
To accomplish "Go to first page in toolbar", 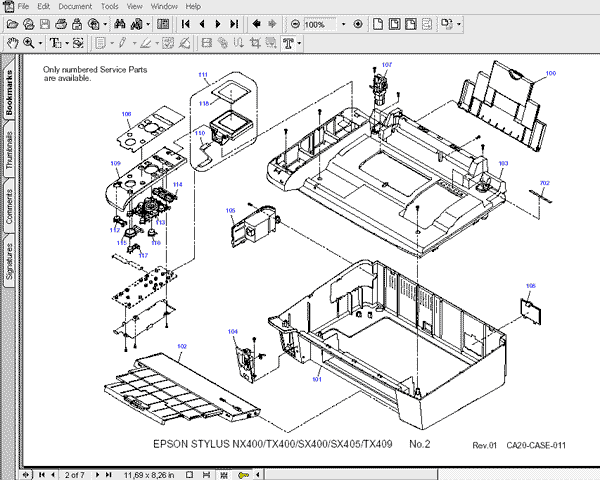I will click(186, 24).
